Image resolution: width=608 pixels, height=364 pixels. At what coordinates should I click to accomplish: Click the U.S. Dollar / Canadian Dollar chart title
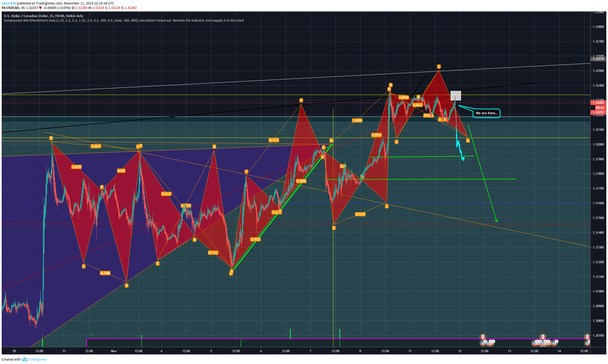click(43, 16)
